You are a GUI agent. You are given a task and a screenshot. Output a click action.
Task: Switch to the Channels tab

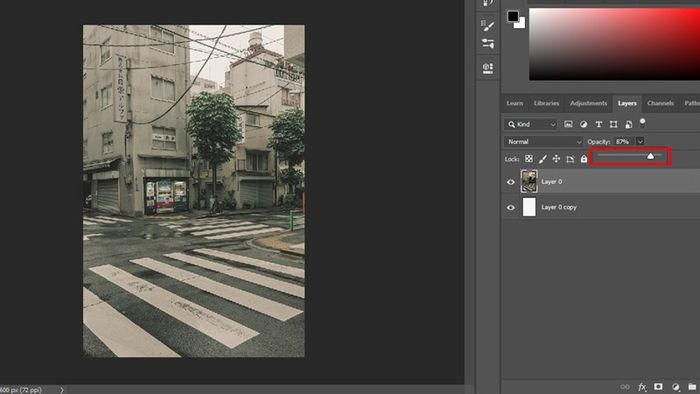pyautogui.click(x=660, y=104)
